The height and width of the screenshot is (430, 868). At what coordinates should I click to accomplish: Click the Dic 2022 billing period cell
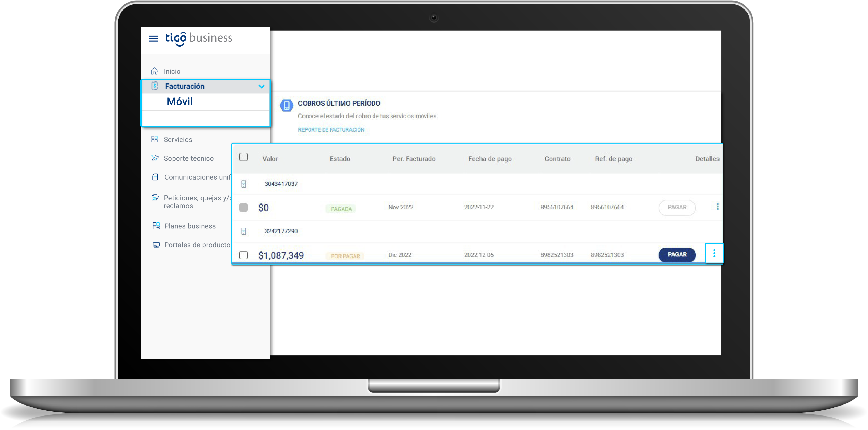[x=400, y=255]
